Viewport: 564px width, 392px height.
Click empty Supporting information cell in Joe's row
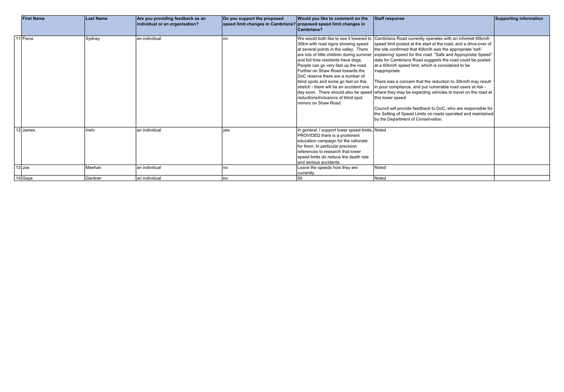pyautogui.click(x=522, y=170)
